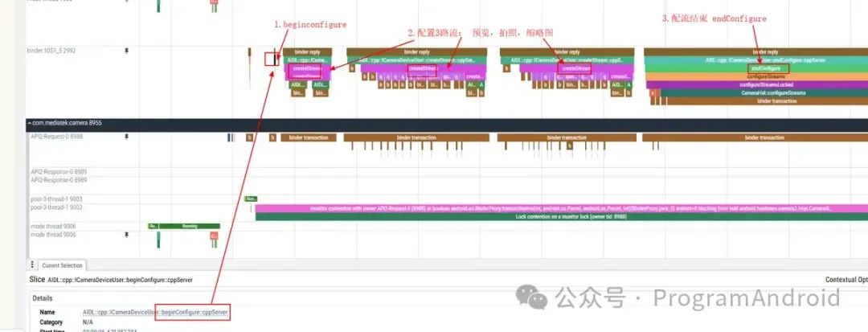Click the upper API2-Response-0 8989 track label
Screen dimensions: 868x332
click(59, 172)
